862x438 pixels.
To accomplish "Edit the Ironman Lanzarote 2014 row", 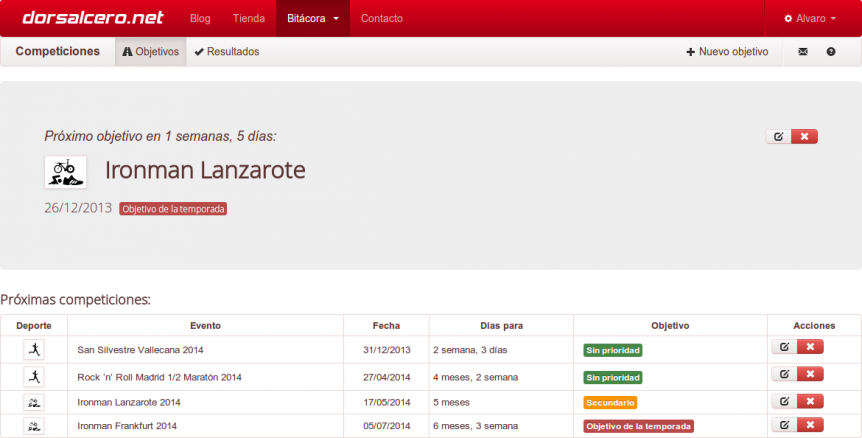I will 784,401.
